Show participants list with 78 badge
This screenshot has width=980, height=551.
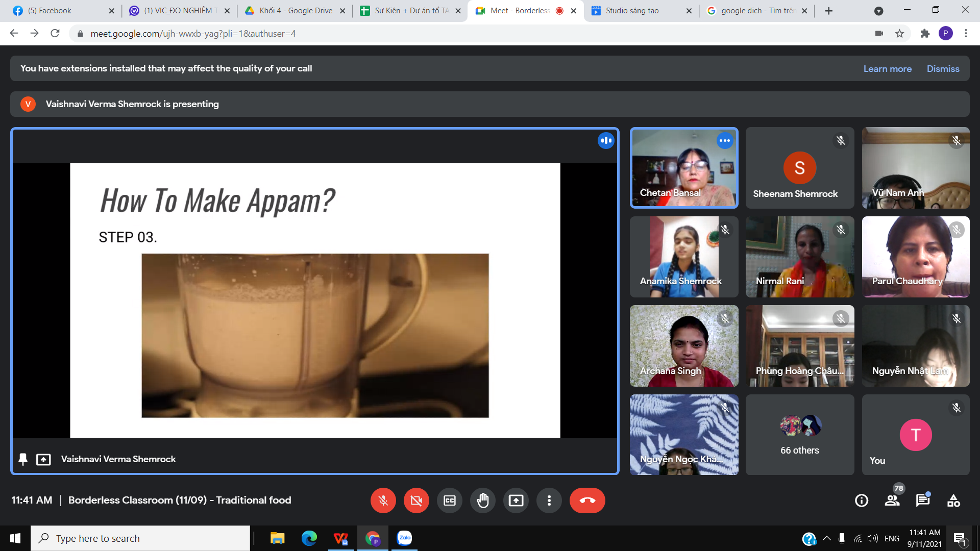click(892, 500)
